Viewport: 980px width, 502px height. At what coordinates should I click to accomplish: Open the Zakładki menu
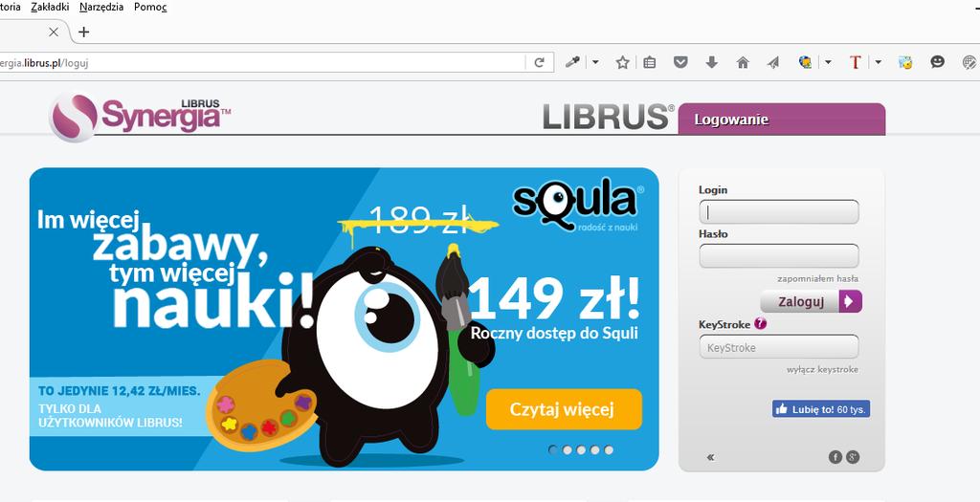pyautogui.click(x=50, y=8)
